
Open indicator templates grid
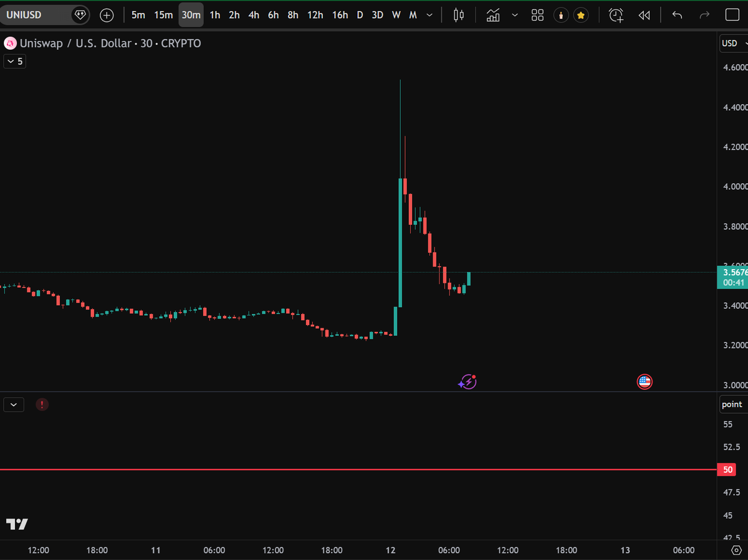538,15
